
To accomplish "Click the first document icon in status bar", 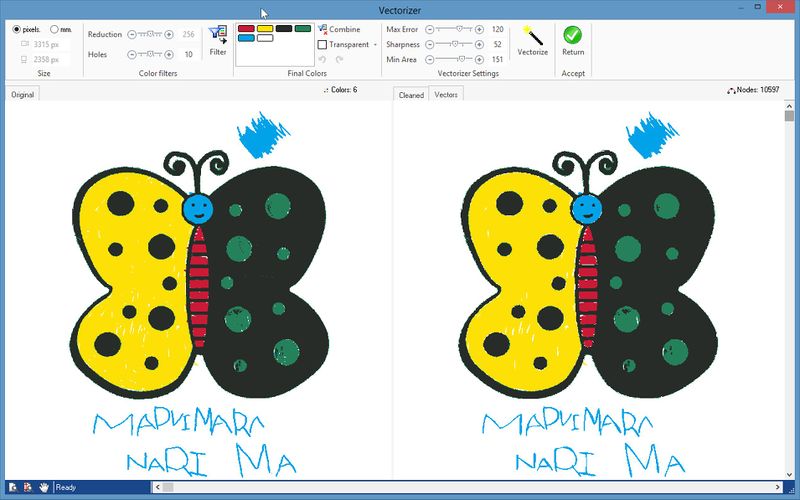I will click(x=11, y=487).
